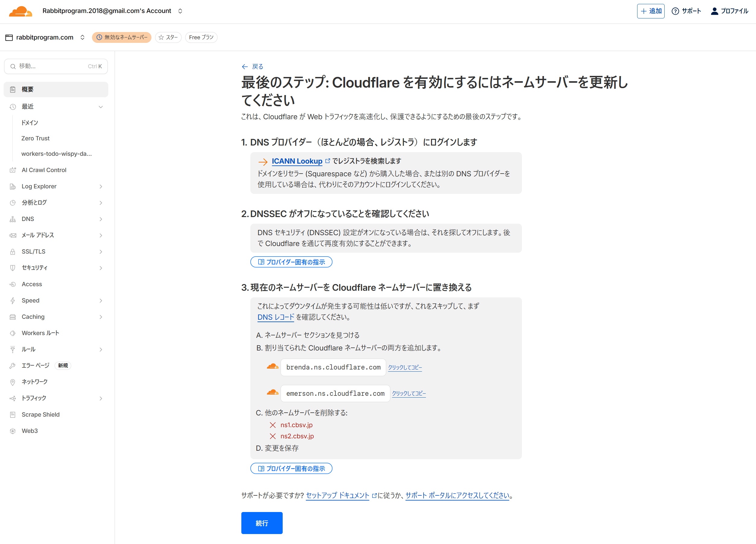Click the back arrow icon above the heading
The image size is (756, 544).
[x=245, y=67]
